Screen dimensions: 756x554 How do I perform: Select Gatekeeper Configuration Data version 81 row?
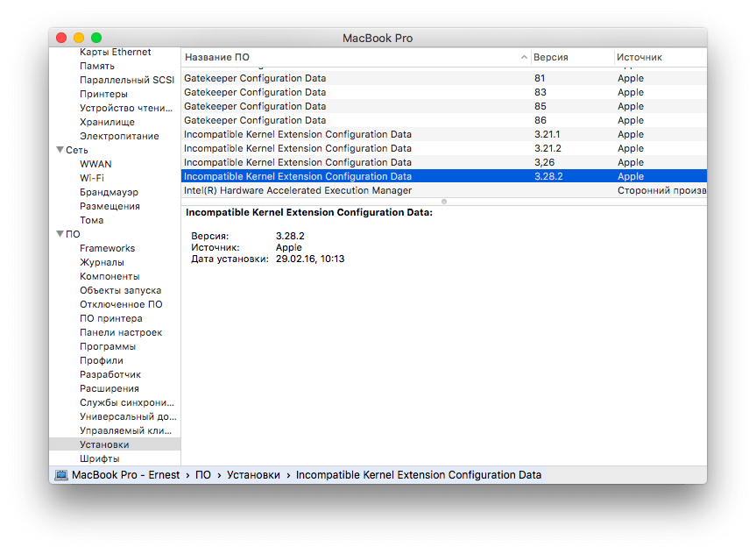coord(444,78)
